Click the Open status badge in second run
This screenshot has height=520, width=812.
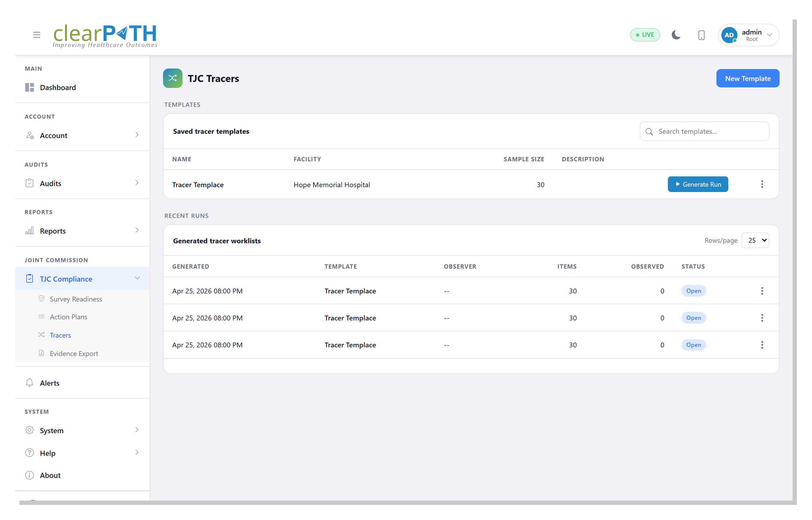point(693,318)
